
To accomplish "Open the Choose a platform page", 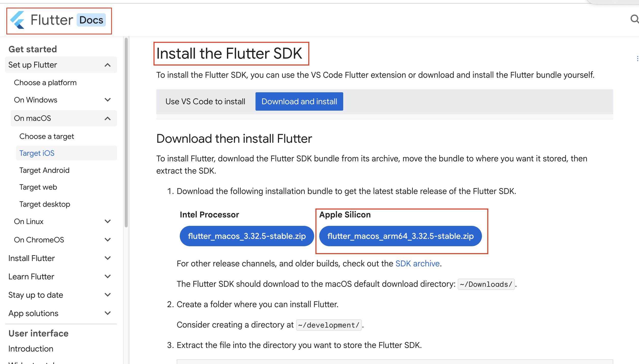I will (x=45, y=82).
